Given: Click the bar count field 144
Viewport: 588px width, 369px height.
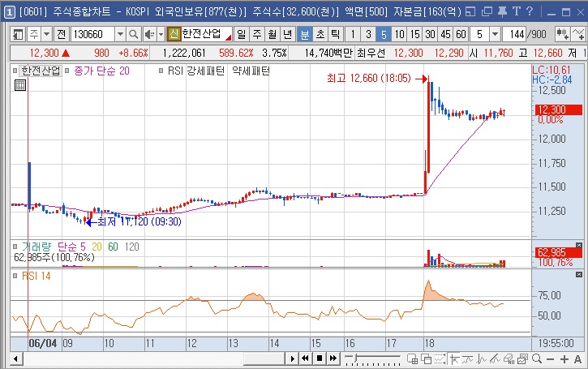Looking at the screenshot, I should tap(514, 35).
